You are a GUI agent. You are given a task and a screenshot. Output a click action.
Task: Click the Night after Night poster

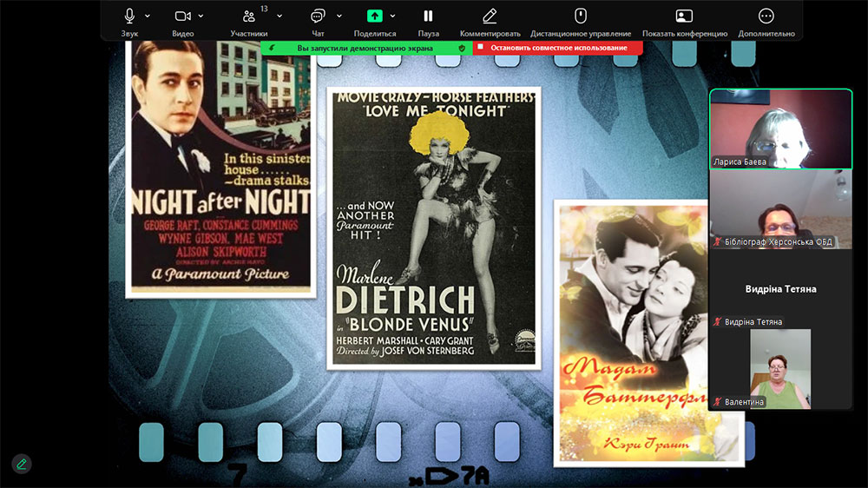click(220, 169)
